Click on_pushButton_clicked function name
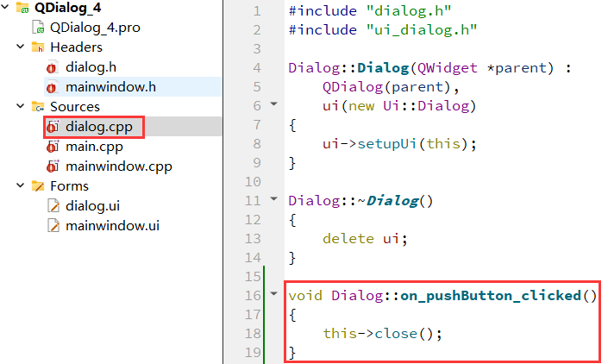Screen dimensions: 608x364 click(491, 296)
